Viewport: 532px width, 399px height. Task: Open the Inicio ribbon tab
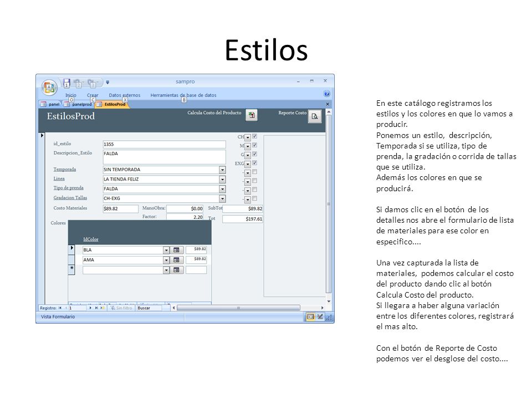(x=70, y=95)
